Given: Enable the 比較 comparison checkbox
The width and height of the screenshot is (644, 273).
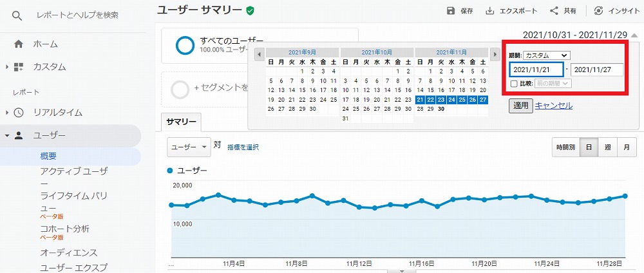Looking at the screenshot, I should (513, 83).
